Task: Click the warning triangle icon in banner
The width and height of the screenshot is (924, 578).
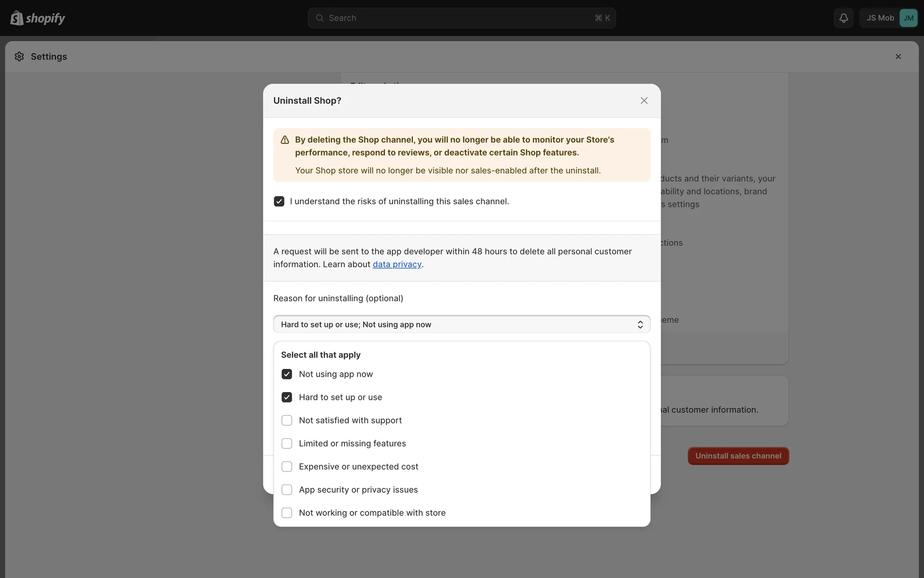Action: [x=285, y=140]
